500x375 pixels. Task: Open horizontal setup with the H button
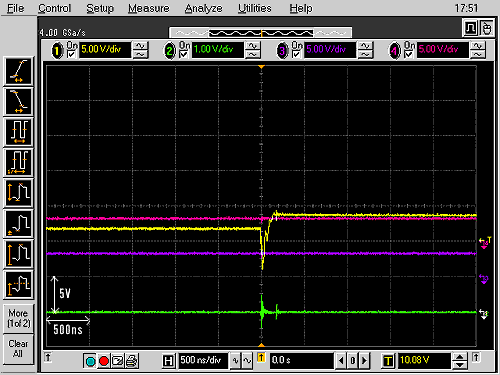169,361
